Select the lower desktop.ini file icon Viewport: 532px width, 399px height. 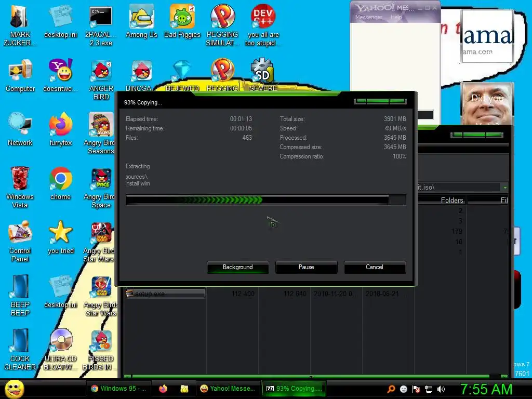click(x=60, y=291)
